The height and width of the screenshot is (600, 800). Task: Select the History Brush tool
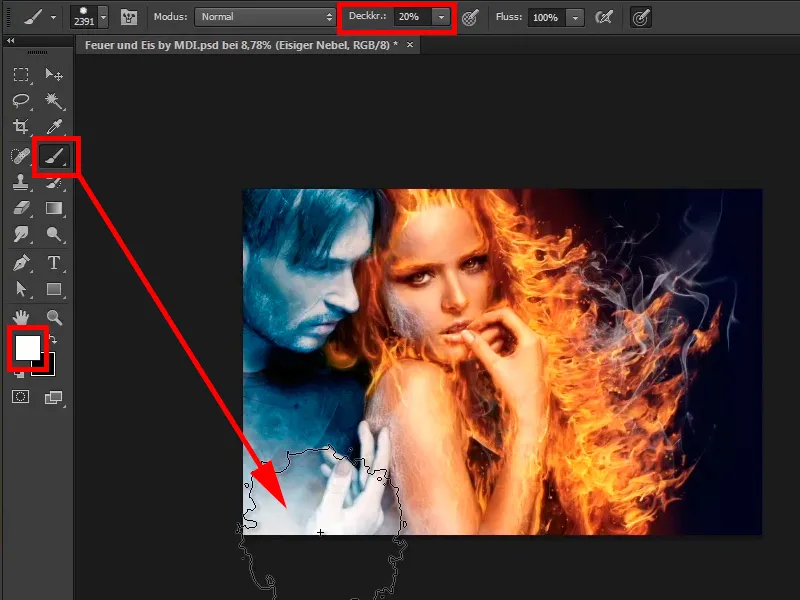54,183
